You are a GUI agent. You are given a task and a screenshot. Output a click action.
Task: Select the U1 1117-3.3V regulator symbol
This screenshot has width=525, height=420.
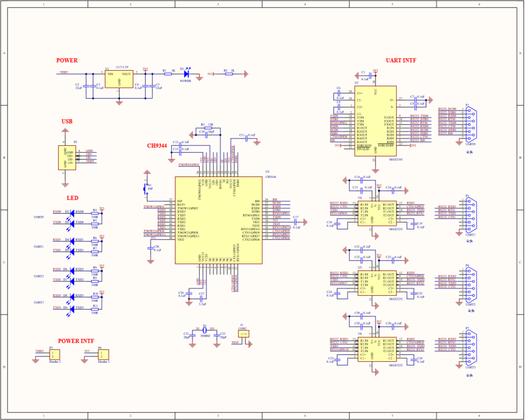point(119,79)
